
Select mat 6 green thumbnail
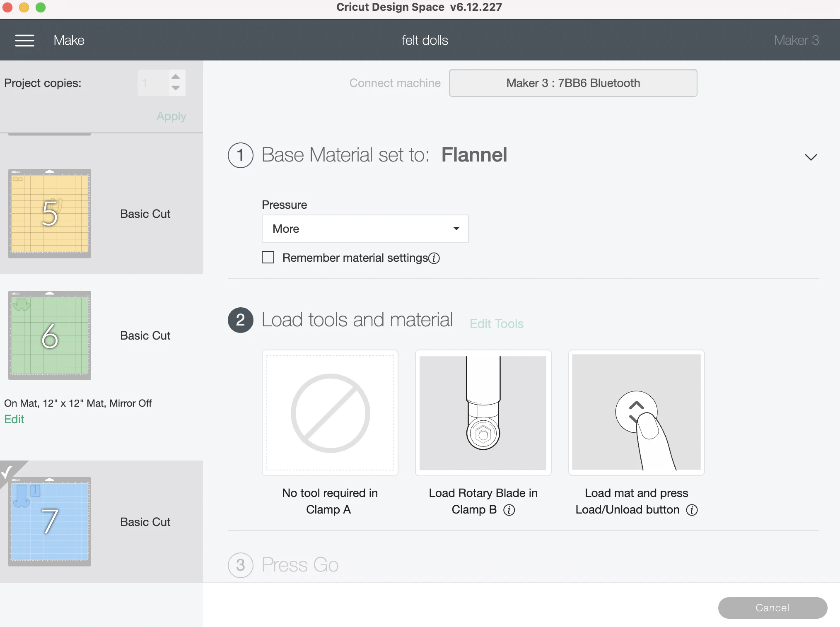tap(50, 335)
